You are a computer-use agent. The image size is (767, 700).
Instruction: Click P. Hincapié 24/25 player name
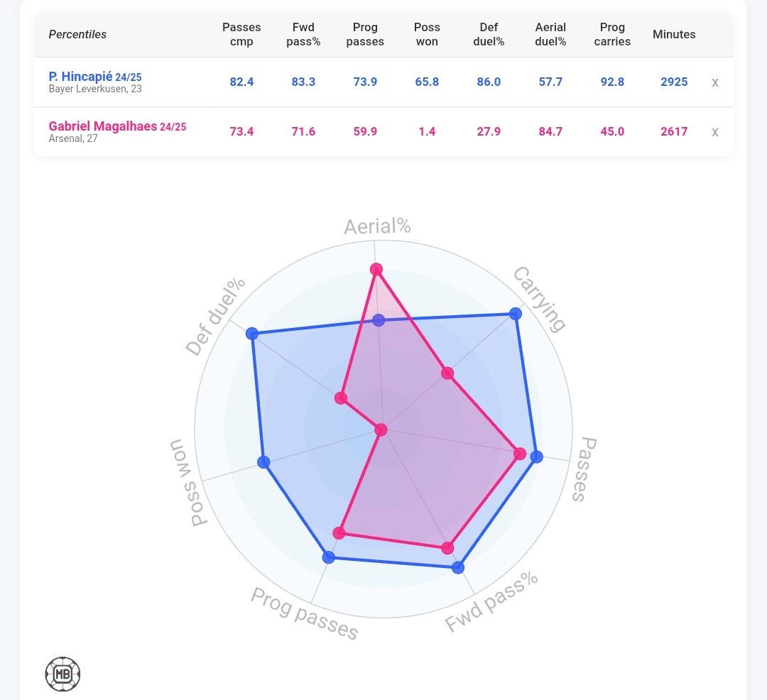95,77
